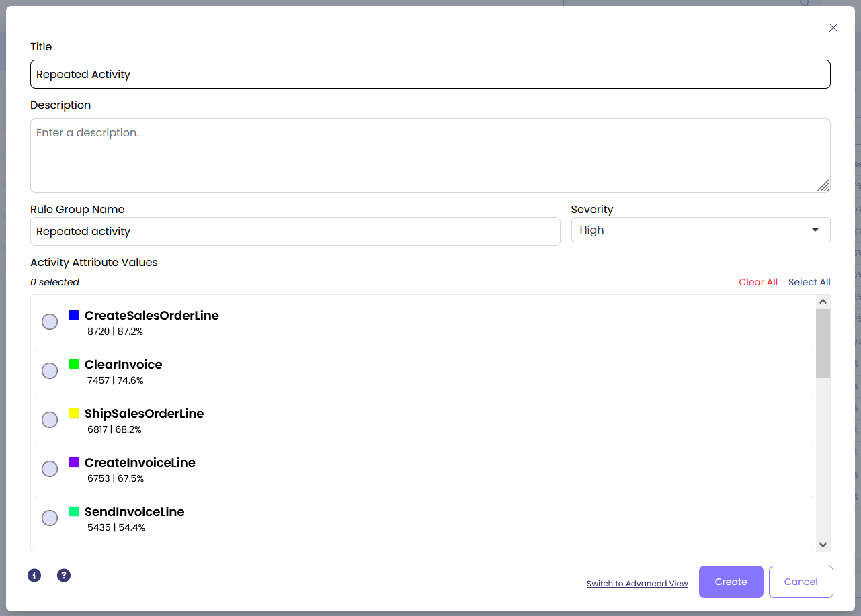This screenshot has width=861, height=616.
Task: Click the question mark help icon
Action: (x=64, y=575)
